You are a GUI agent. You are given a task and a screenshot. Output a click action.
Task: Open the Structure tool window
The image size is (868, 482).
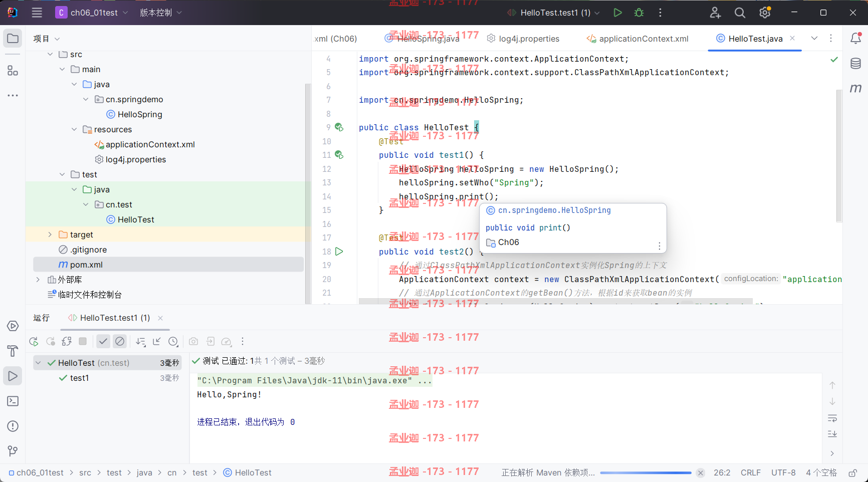(13, 71)
